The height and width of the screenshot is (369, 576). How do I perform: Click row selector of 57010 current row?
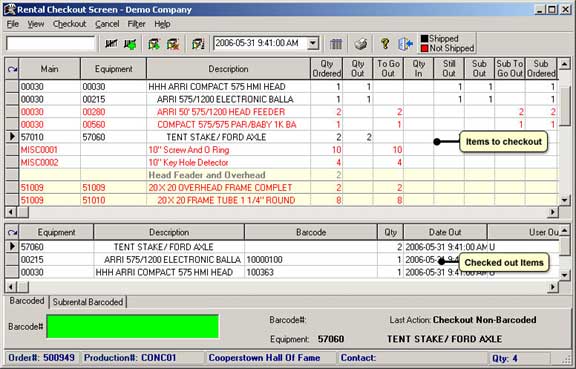click(x=12, y=137)
